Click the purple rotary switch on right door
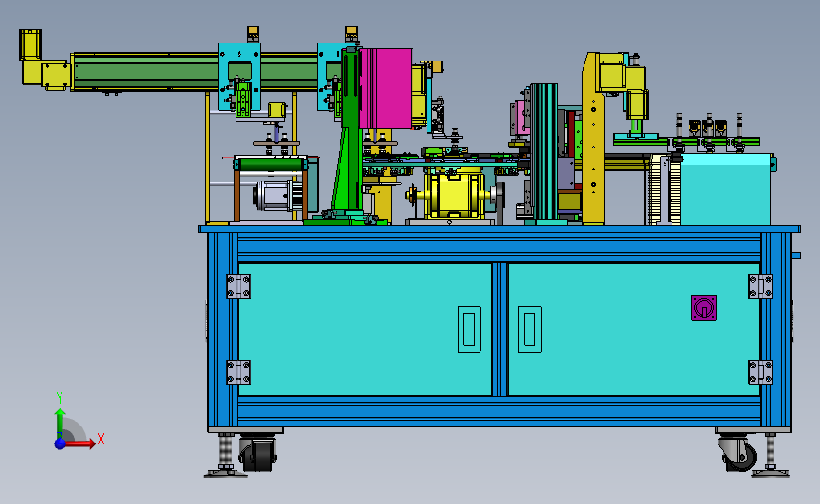820x504 pixels. pos(704,307)
